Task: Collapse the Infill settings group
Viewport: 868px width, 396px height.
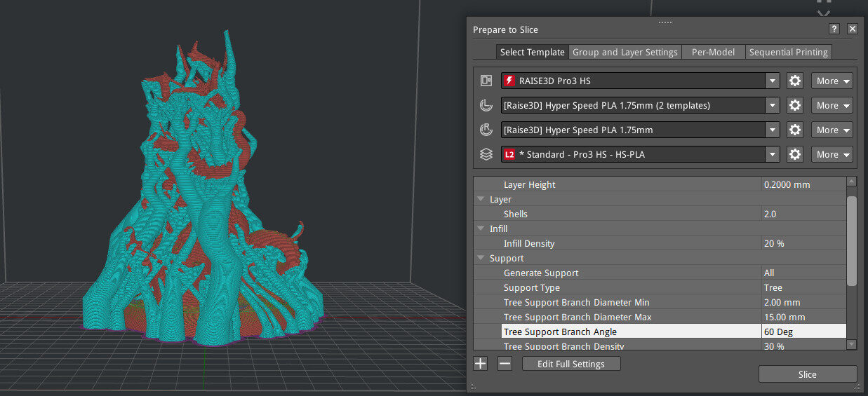Action: point(481,229)
